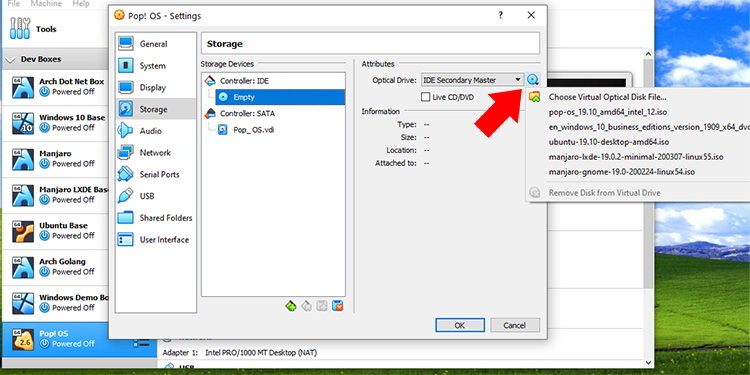Click the Manager scrollbar down arrow
The width and height of the screenshot is (750, 375).
(x=648, y=363)
